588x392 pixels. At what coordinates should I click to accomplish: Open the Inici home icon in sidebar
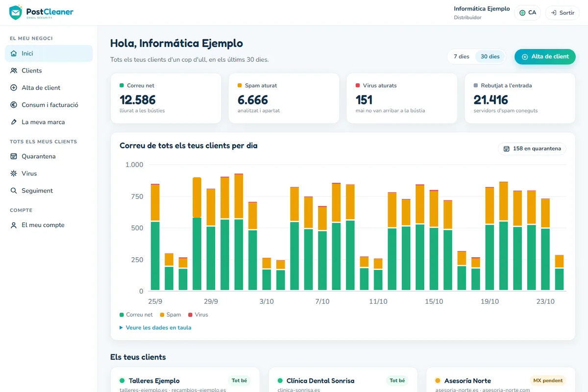[x=14, y=53]
